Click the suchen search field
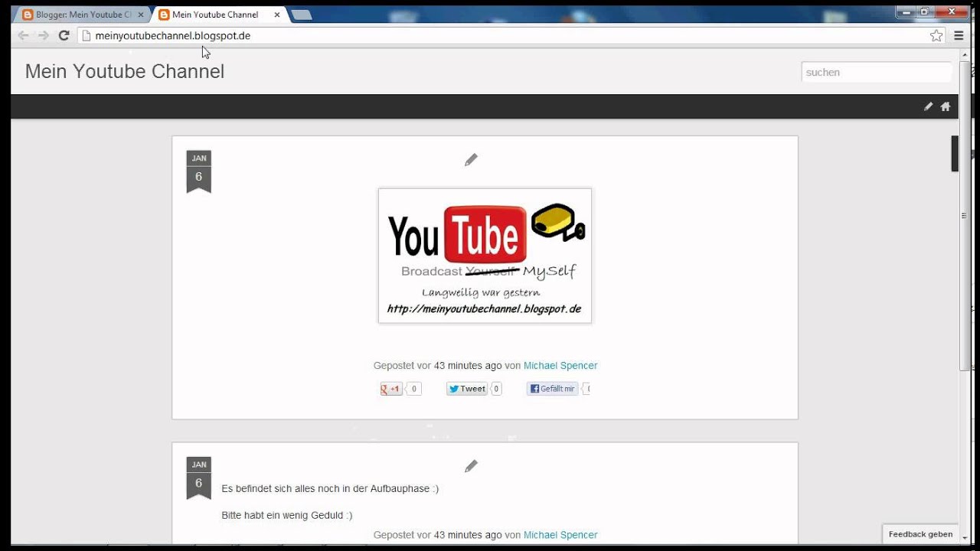 tap(876, 72)
